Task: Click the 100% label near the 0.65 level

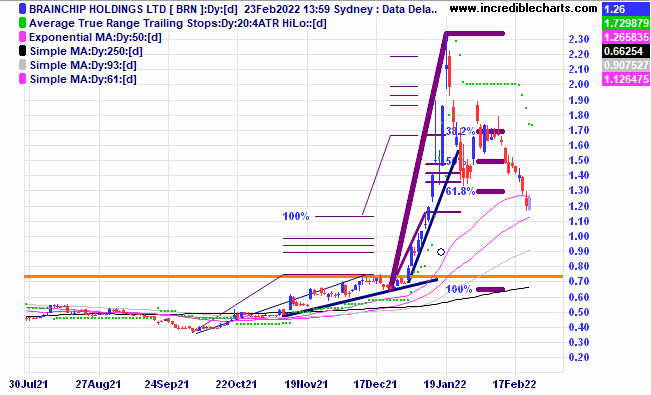Action: pos(459,289)
